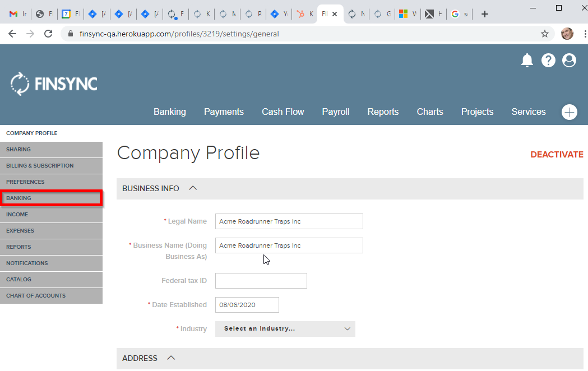Screen dimensions: 588x371
Task: Collapse the Address section
Action: click(x=172, y=358)
